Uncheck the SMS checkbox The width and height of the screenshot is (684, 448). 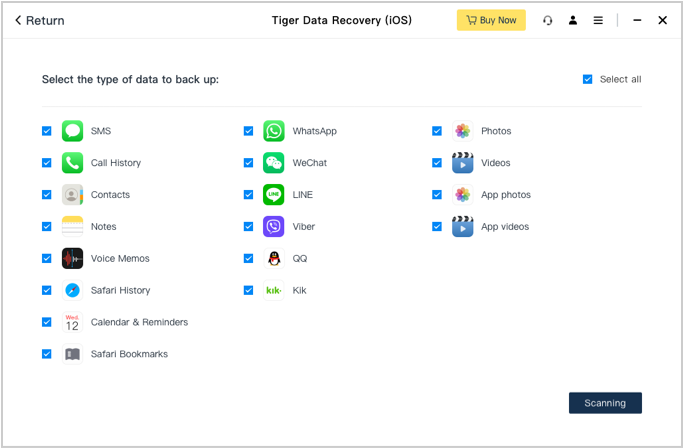47,131
